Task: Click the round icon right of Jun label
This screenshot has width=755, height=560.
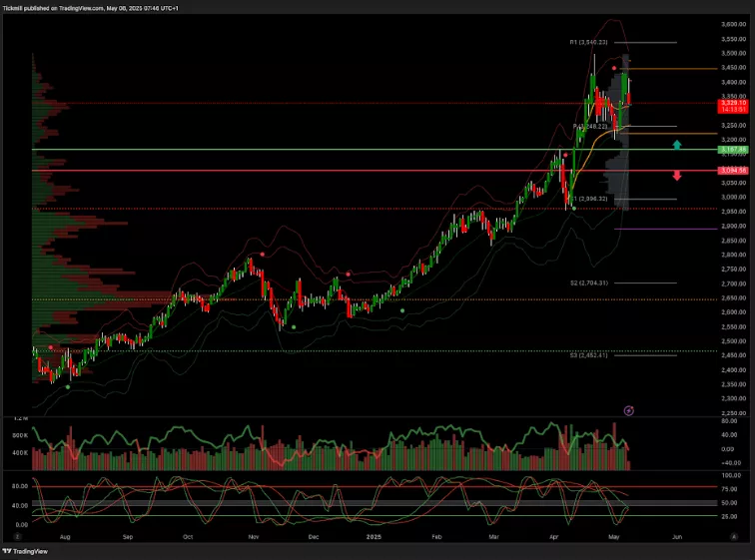Action: (x=720, y=536)
